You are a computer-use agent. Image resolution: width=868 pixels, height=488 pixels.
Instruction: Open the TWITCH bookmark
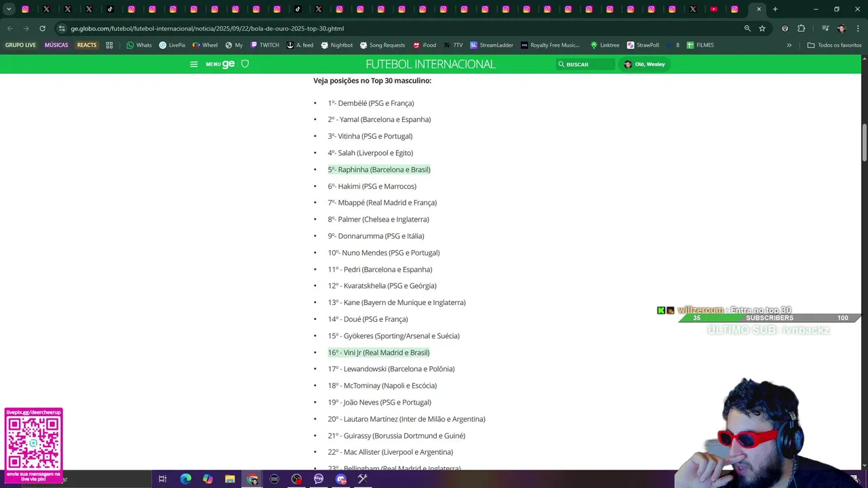click(x=264, y=45)
